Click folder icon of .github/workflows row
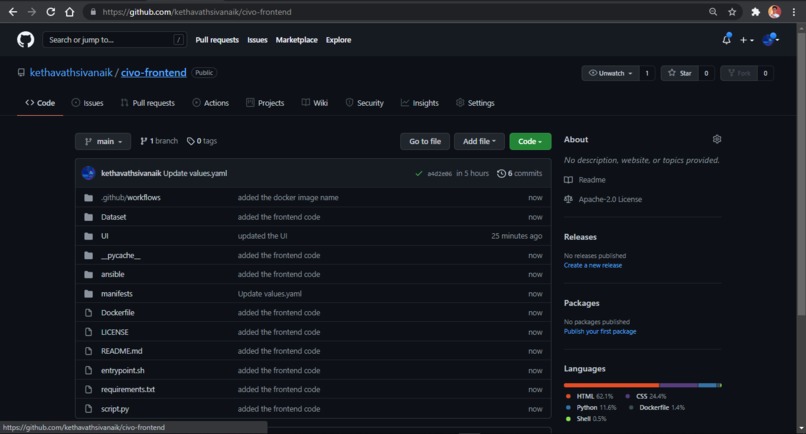806x434 pixels. (88, 197)
